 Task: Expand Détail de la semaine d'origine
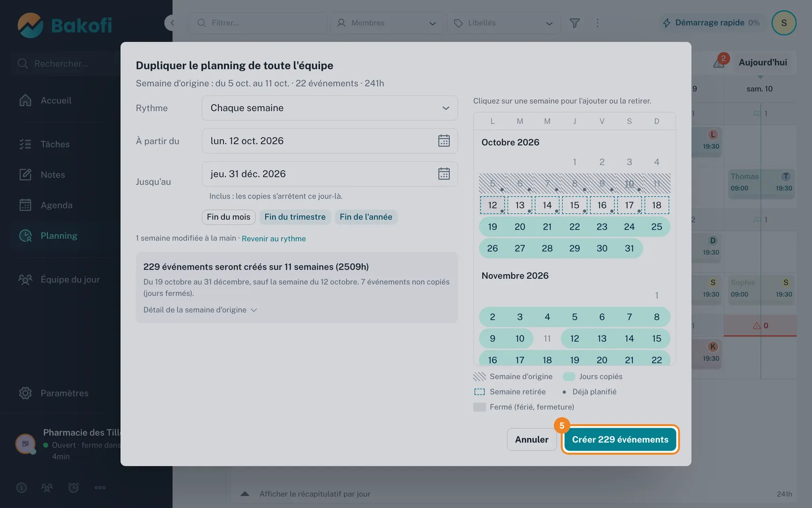[x=200, y=310]
